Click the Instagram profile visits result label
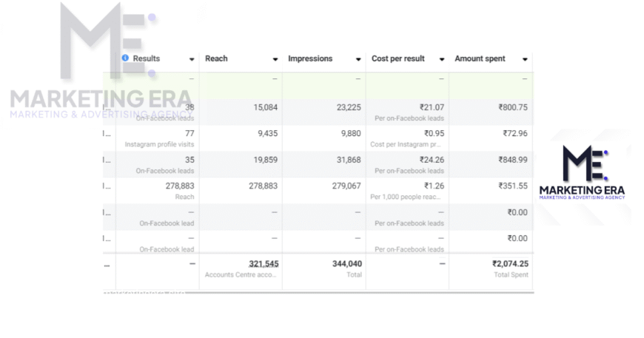 [x=159, y=144]
